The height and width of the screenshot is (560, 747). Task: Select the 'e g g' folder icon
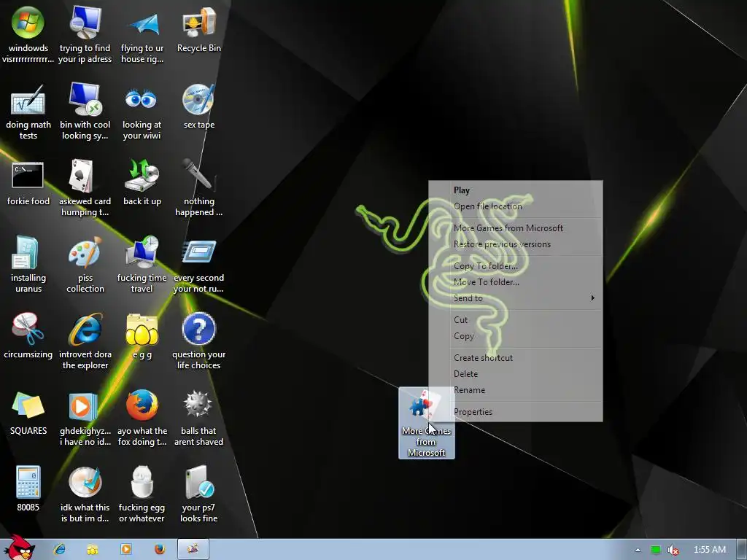(142, 336)
